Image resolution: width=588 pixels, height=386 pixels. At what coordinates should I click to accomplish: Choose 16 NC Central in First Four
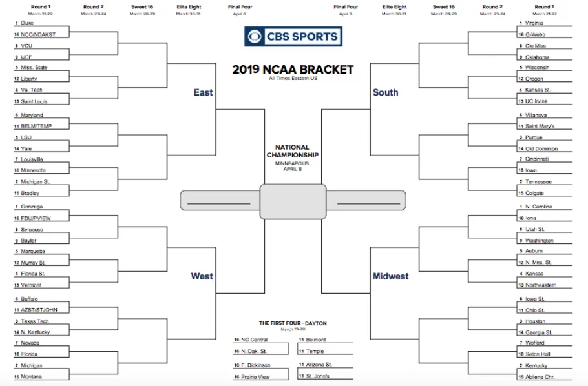pos(261,340)
